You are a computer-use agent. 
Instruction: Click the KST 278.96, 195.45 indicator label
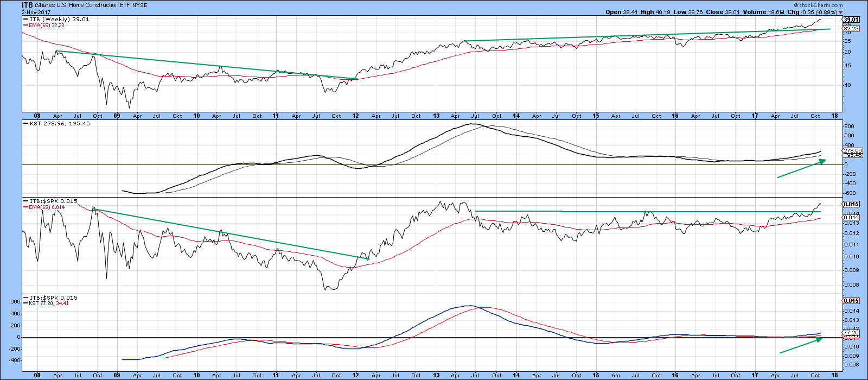click(x=56, y=124)
